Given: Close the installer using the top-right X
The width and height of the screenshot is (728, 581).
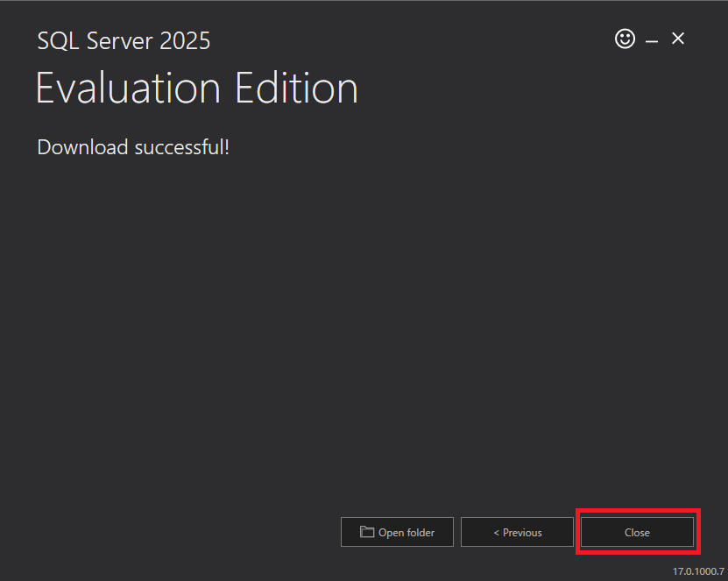Looking at the screenshot, I should [678, 39].
